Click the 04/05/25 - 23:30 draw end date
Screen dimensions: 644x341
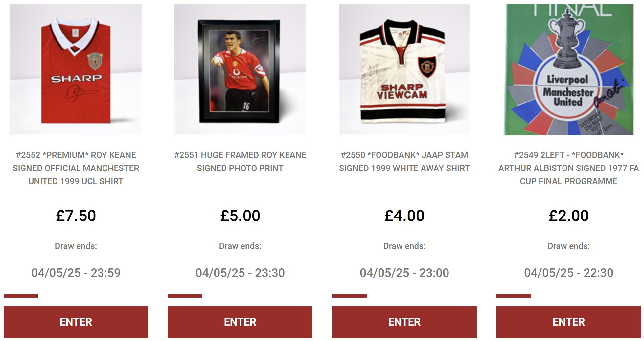[240, 273]
